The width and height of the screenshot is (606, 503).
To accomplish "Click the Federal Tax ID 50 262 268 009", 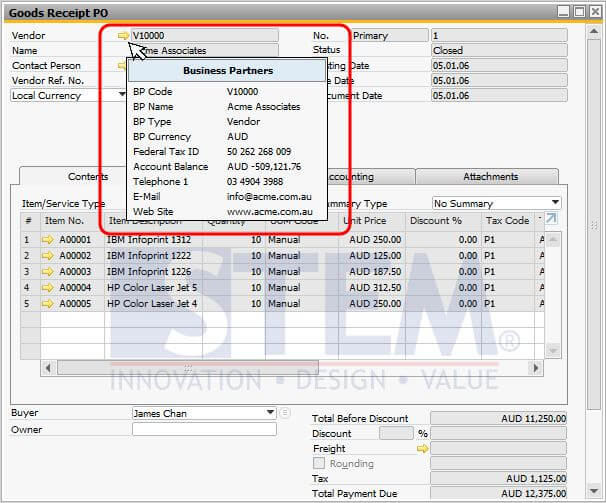I will tap(259, 152).
